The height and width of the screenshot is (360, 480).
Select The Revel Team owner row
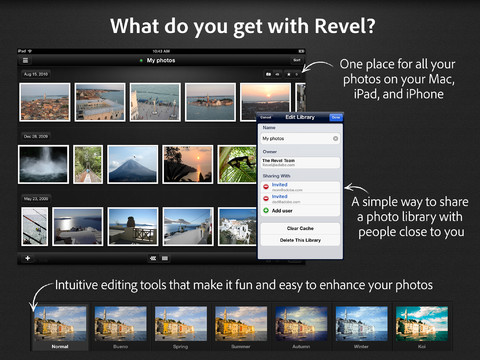300,162
